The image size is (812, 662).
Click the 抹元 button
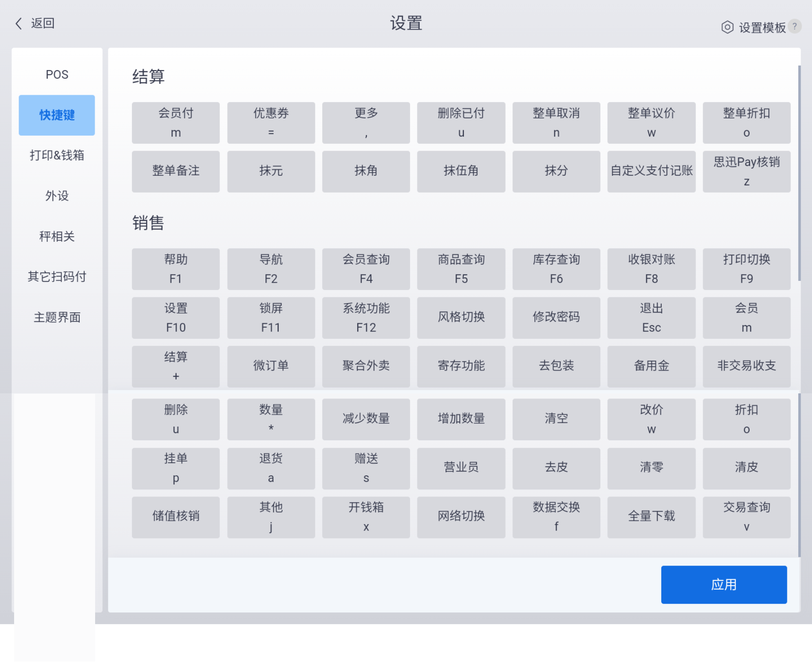tap(271, 172)
